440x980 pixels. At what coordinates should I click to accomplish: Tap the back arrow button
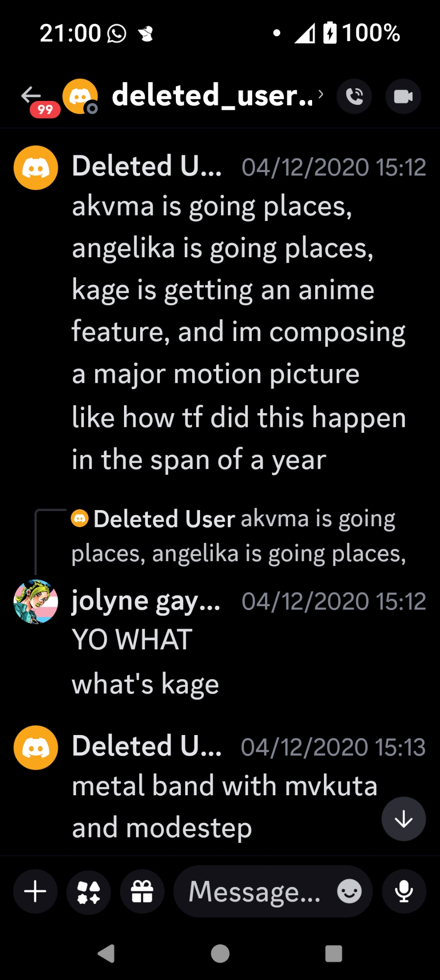click(x=31, y=96)
